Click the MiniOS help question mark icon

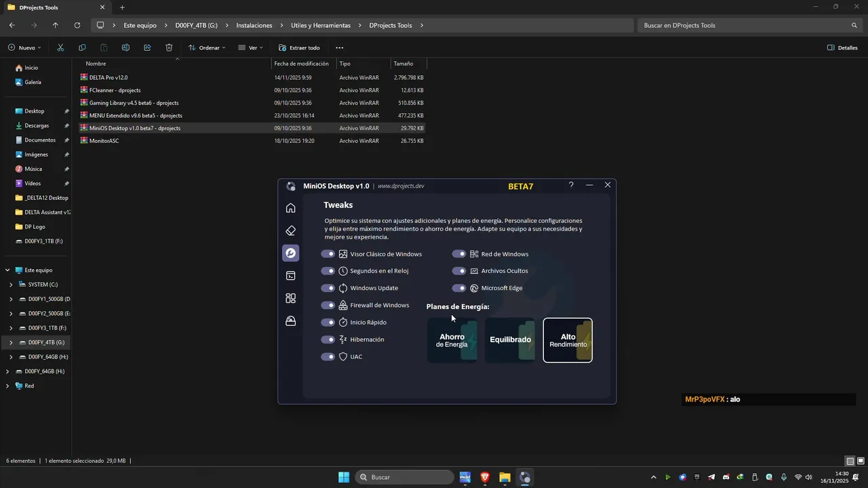(x=571, y=185)
